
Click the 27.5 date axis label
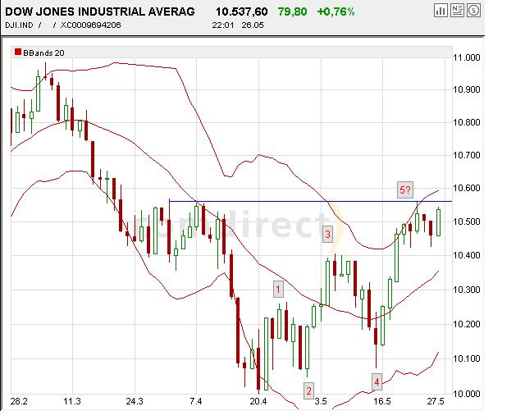pyautogui.click(x=436, y=401)
